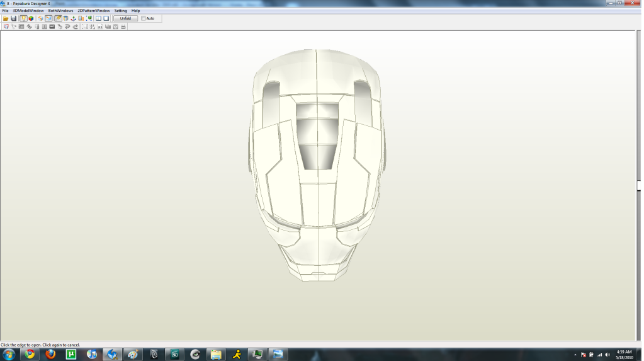Open the 3DModelWindow menu
Viewport: 644px width, 361px height.
[28, 11]
